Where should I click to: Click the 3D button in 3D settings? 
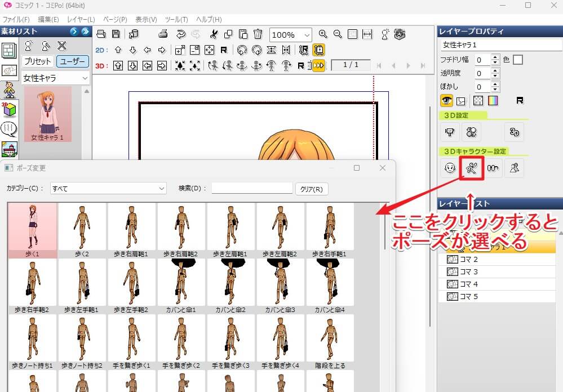pos(514,132)
